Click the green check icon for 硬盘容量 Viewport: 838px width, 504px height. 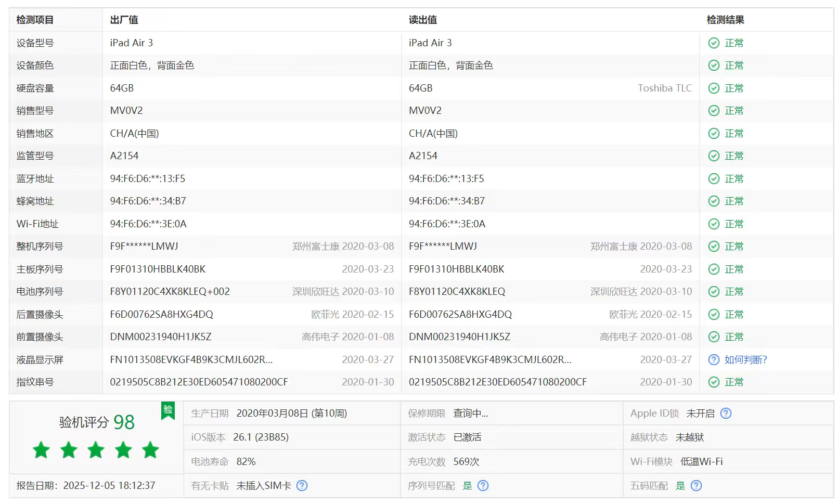[714, 88]
